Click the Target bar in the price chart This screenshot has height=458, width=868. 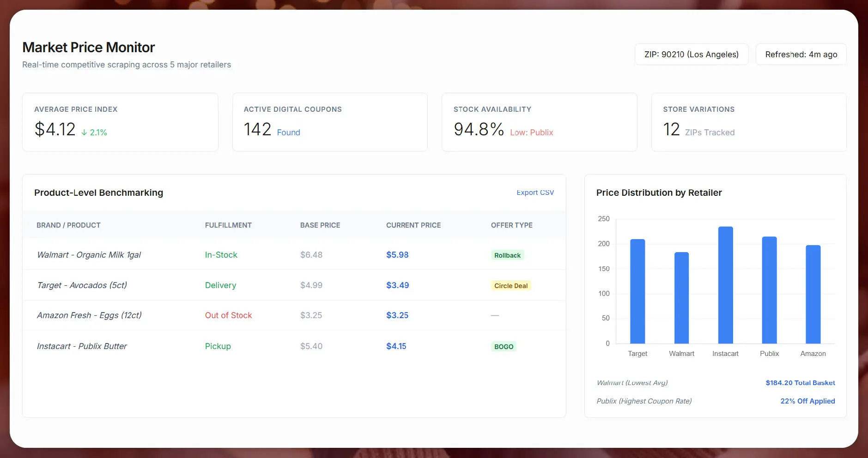tap(637, 291)
